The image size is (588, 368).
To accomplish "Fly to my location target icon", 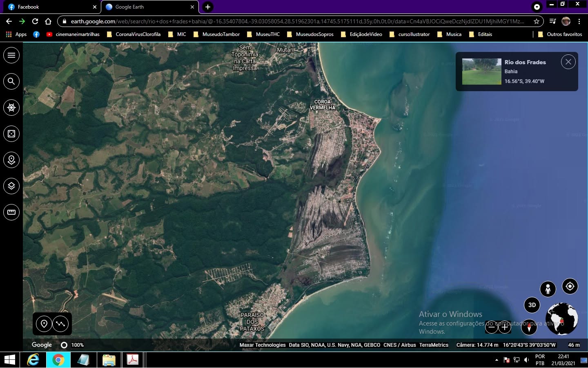I will click(x=570, y=286).
